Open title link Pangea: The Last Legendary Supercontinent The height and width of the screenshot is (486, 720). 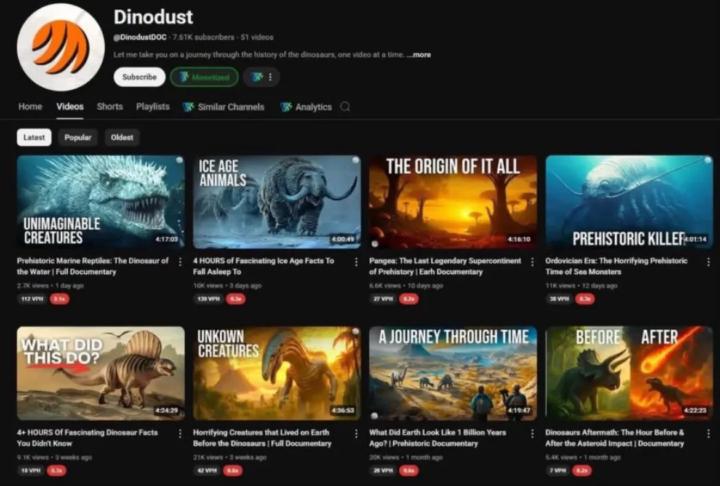(445, 266)
